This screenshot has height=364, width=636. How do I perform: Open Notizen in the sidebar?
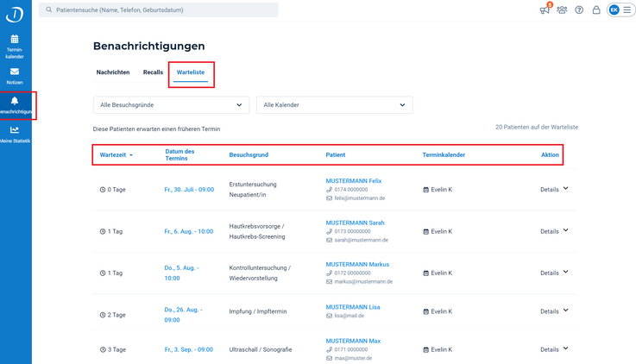(x=15, y=76)
